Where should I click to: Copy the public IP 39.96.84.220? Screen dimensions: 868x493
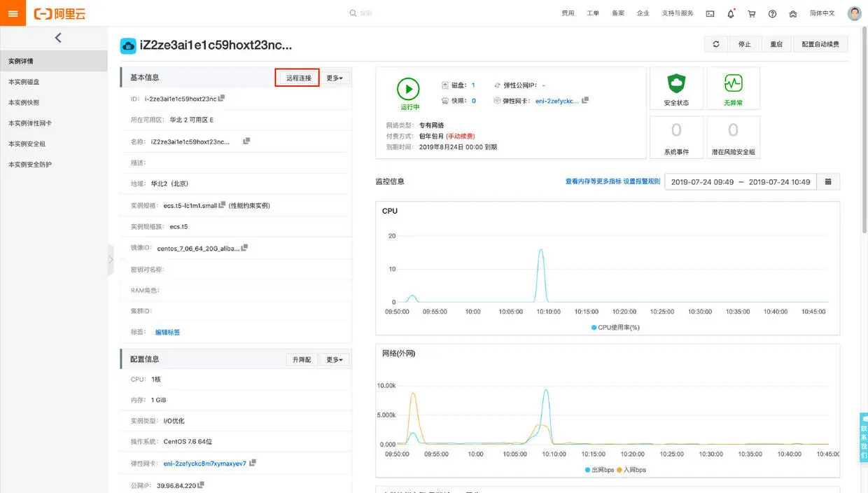[201, 484]
